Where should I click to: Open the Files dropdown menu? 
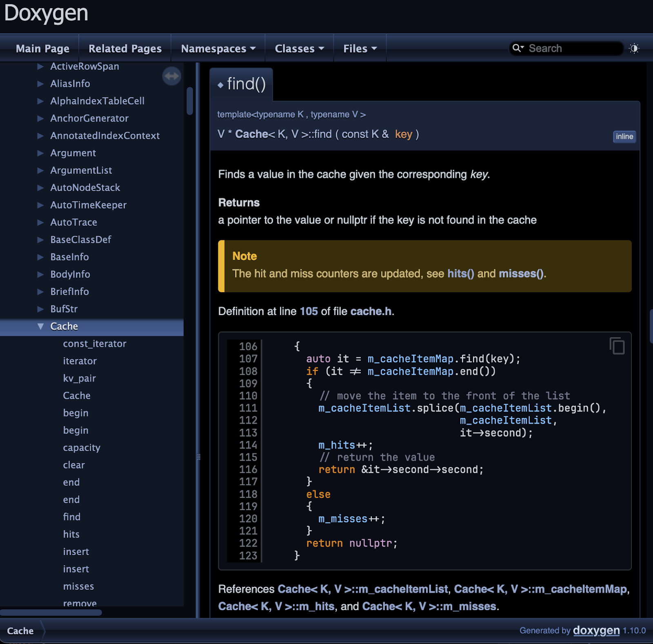coord(360,49)
